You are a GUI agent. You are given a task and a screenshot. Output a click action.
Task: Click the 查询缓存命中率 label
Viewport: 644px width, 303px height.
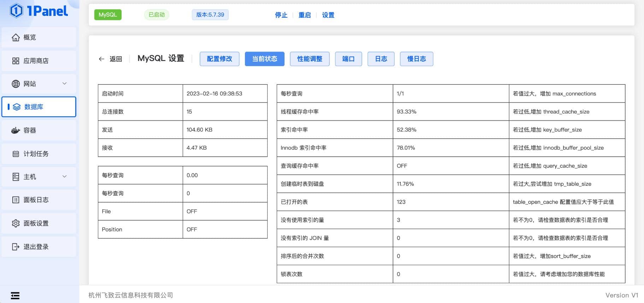click(300, 166)
